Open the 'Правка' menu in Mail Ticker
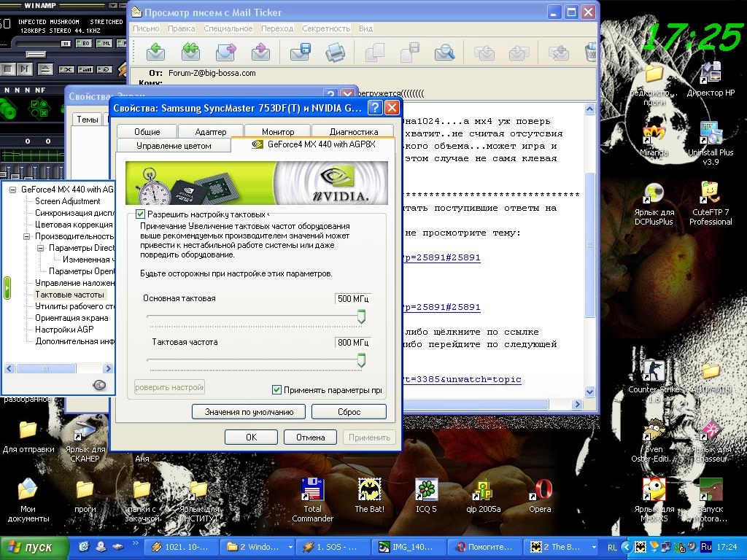 [181, 28]
